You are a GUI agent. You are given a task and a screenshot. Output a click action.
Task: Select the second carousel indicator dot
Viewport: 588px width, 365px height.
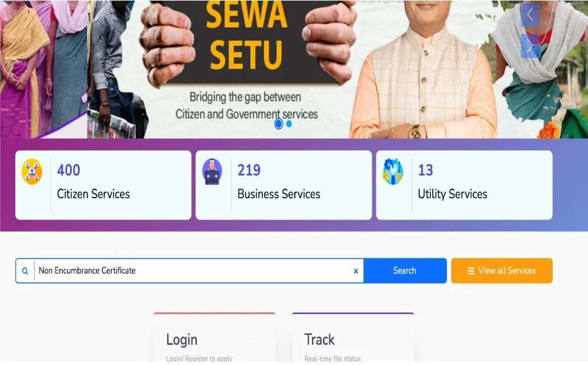click(x=289, y=123)
